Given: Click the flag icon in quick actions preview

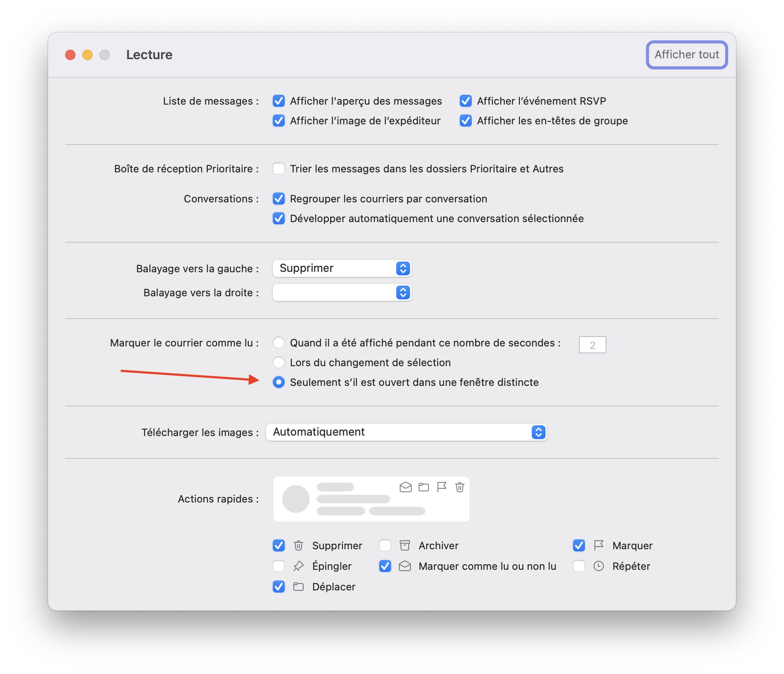Looking at the screenshot, I should 442,487.
